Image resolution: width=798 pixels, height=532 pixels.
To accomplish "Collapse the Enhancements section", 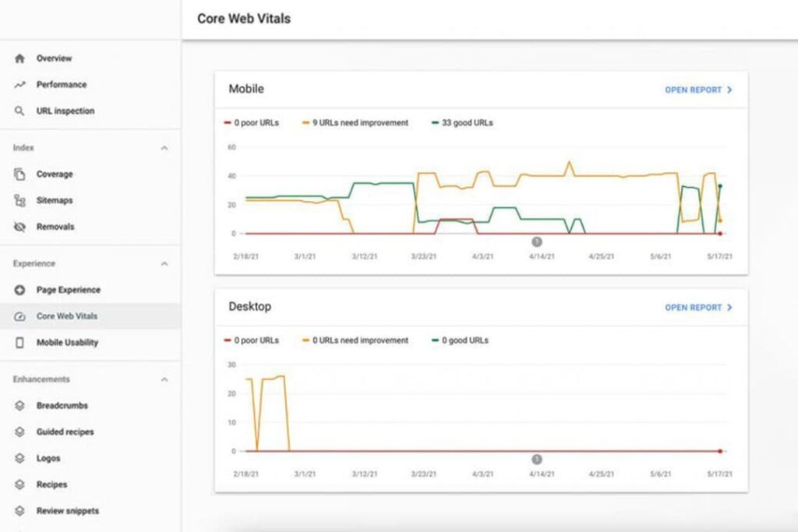I will coord(164,379).
